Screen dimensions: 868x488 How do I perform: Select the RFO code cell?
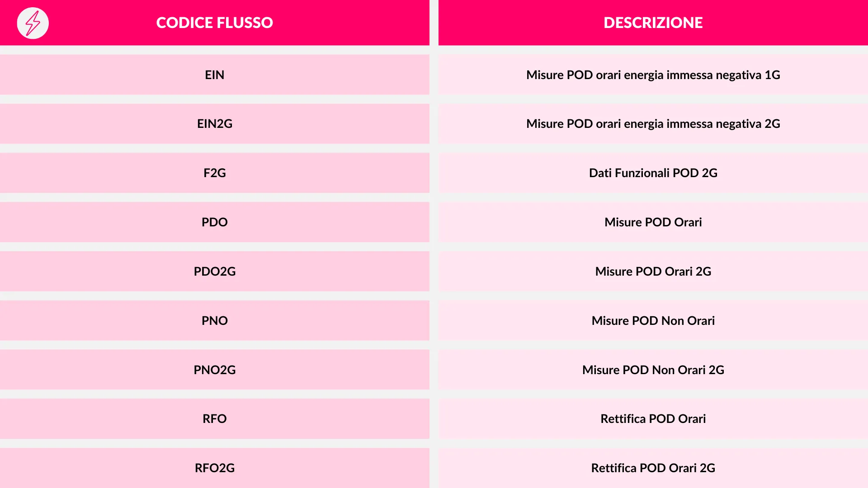coord(214,419)
